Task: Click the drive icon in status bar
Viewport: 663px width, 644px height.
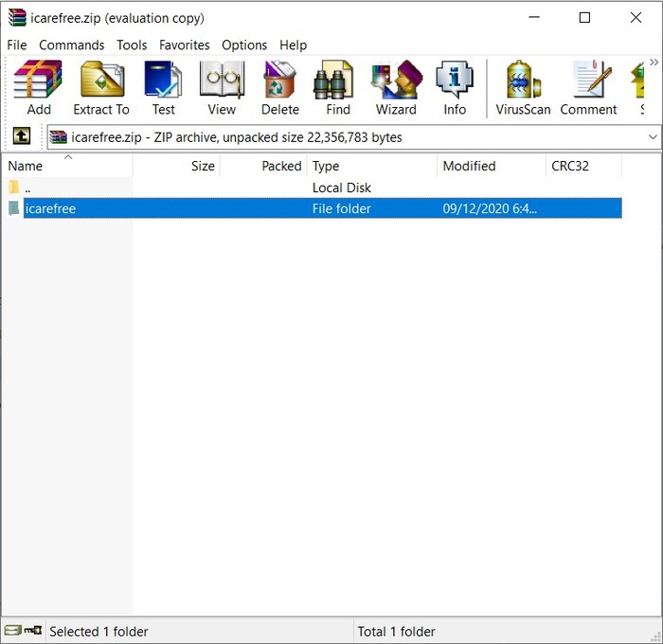Action: (12, 631)
